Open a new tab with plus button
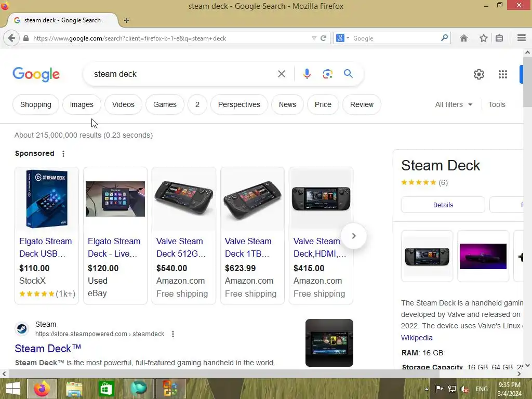 [x=127, y=20]
